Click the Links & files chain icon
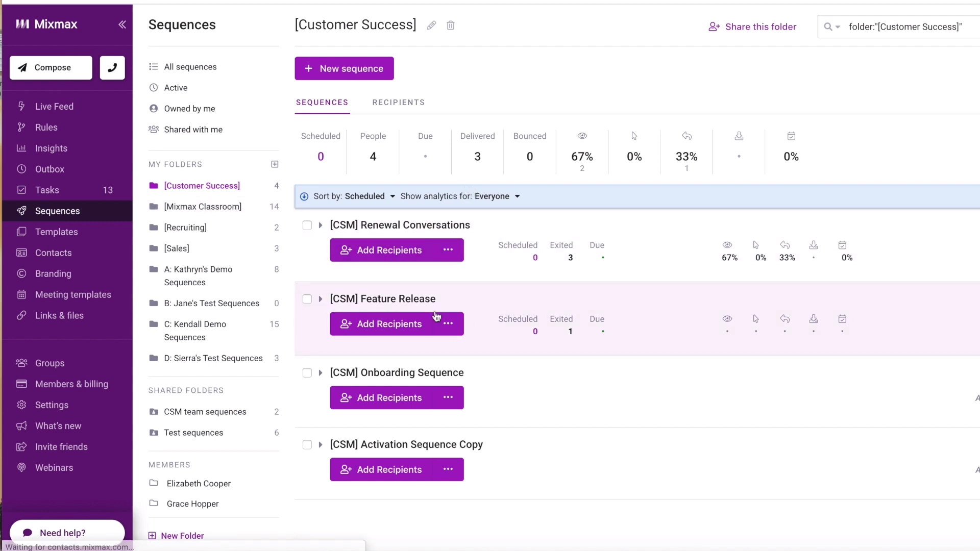The height and width of the screenshot is (551, 980). click(x=21, y=315)
